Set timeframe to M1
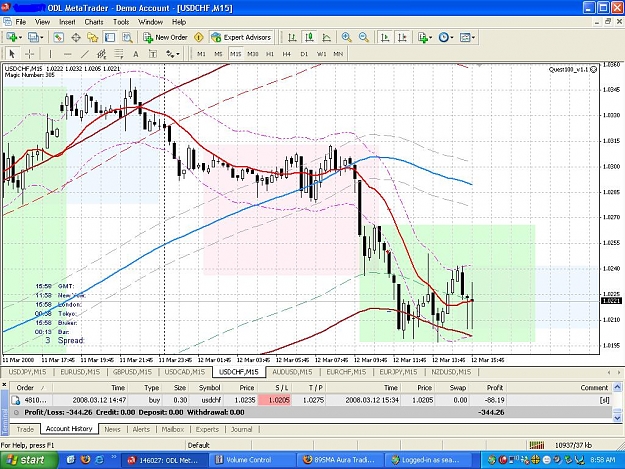The height and width of the screenshot is (469, 625). pos(201,54)
